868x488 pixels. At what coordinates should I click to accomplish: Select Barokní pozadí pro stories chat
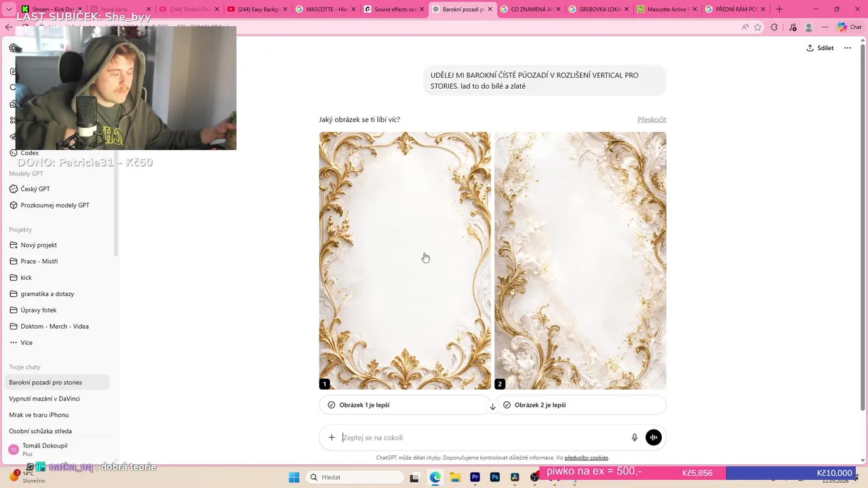(x=58, y=382)
